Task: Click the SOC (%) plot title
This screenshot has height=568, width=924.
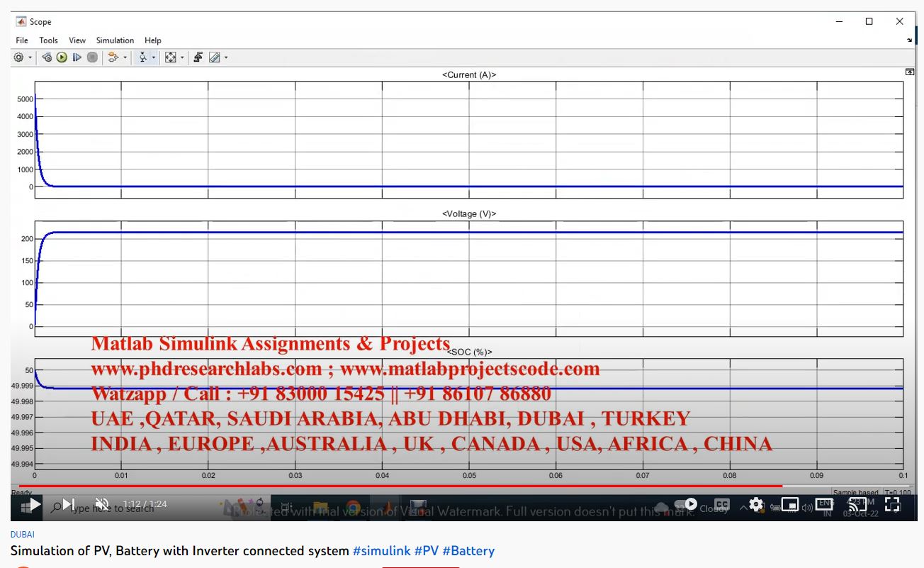Action: tap(469, 352)
